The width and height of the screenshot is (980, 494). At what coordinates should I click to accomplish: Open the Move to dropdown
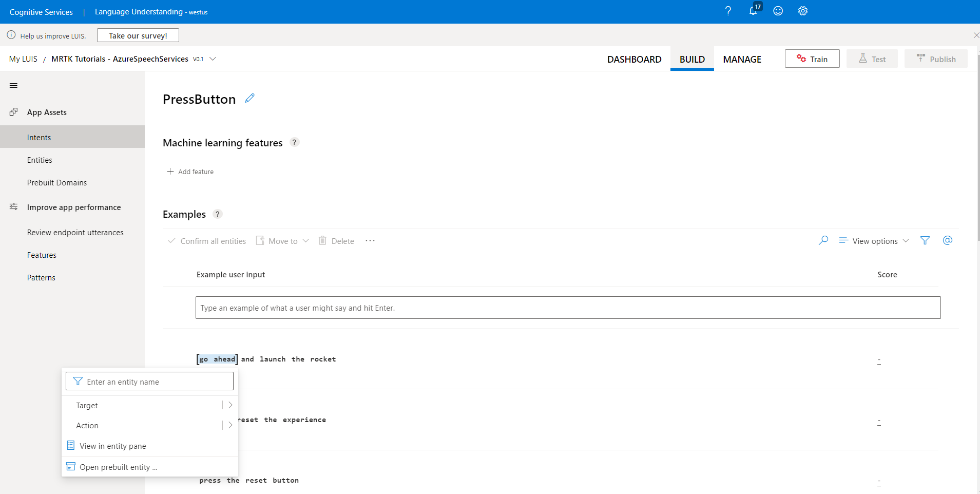coord(283,241)
